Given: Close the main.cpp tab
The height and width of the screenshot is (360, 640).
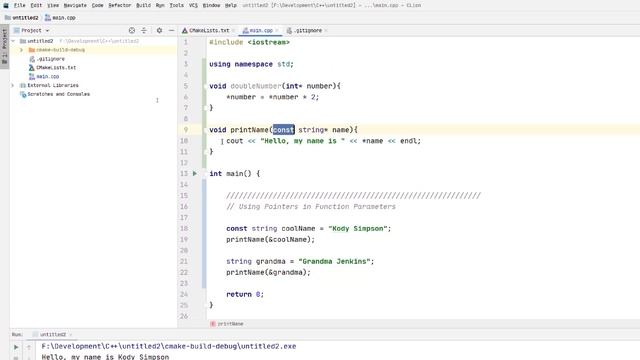Looking at the screenshot, I should point(277,30).
